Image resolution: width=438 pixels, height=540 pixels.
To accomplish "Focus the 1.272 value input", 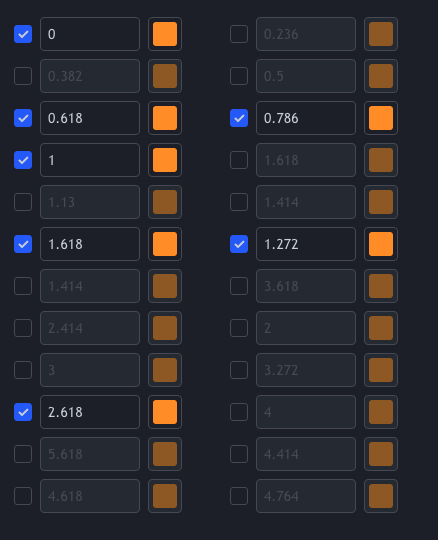I will [x=306, y=244].
